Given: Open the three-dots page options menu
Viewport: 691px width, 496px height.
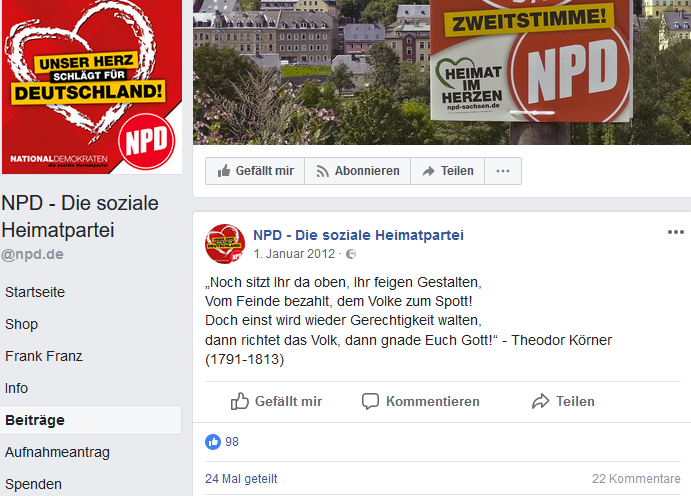Looking at the screenshot, I should [x=503, y=171].
